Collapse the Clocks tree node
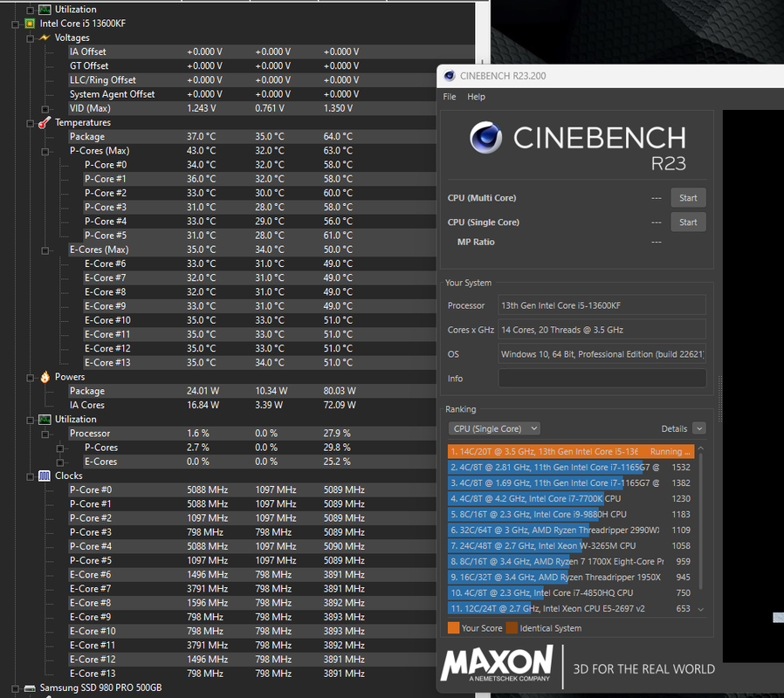This screenshot has width=784, height=698. 30,476
